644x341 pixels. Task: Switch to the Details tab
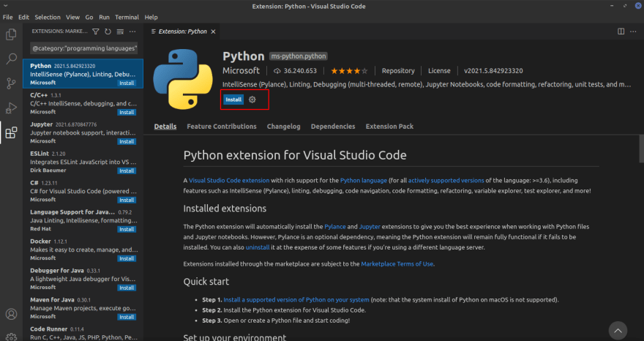click(165, 127)
